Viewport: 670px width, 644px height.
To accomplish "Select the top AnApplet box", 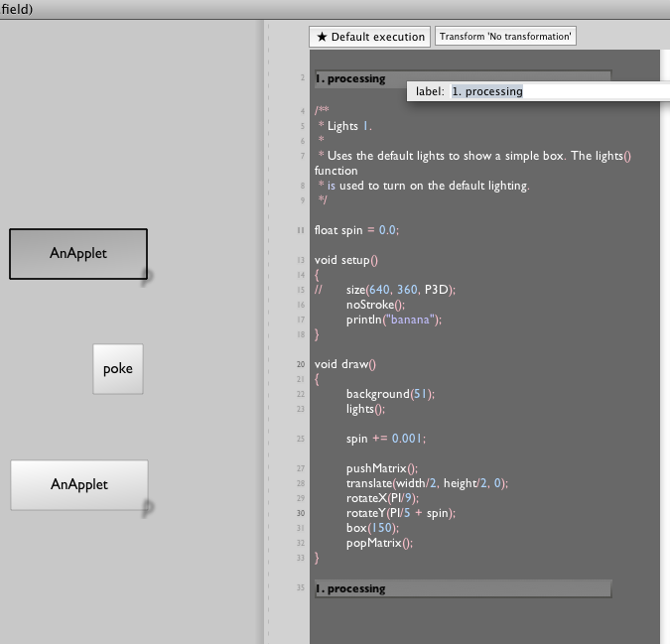I will tap(78, 254).
